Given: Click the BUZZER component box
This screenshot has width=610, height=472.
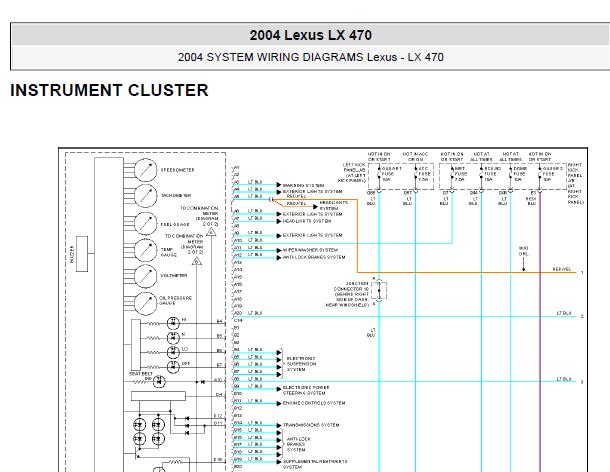Looking at the screenshot, I should point(82,254).
